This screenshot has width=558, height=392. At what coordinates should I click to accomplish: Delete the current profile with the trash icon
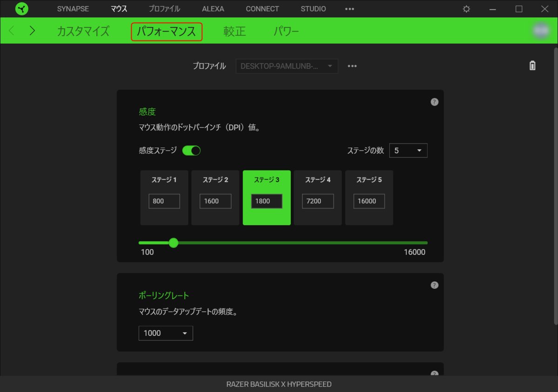pos(532,65)
